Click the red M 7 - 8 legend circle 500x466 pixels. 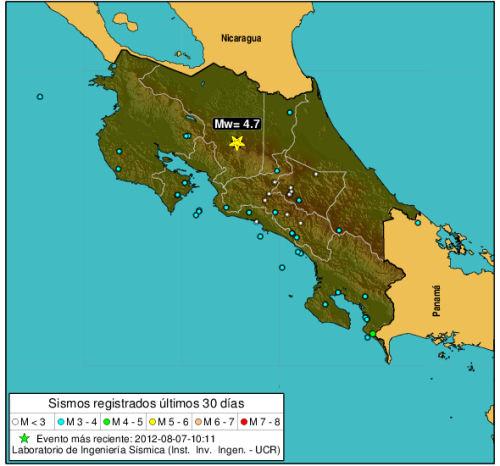coord(244,422)
